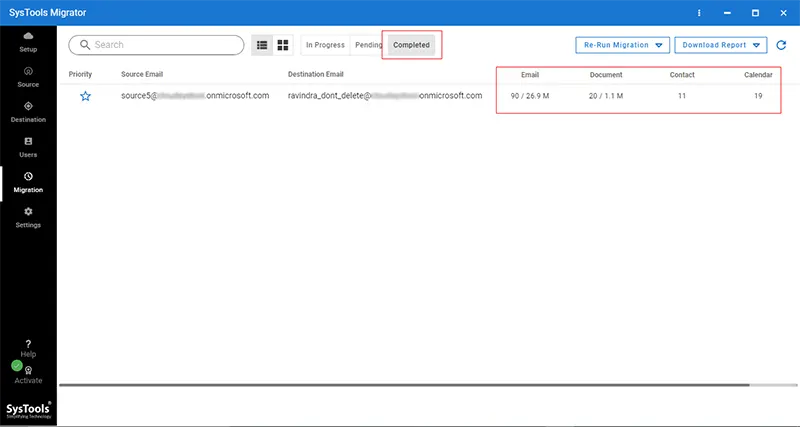Refresh the migration list
800x427 pixels.
tap(781, 45)
